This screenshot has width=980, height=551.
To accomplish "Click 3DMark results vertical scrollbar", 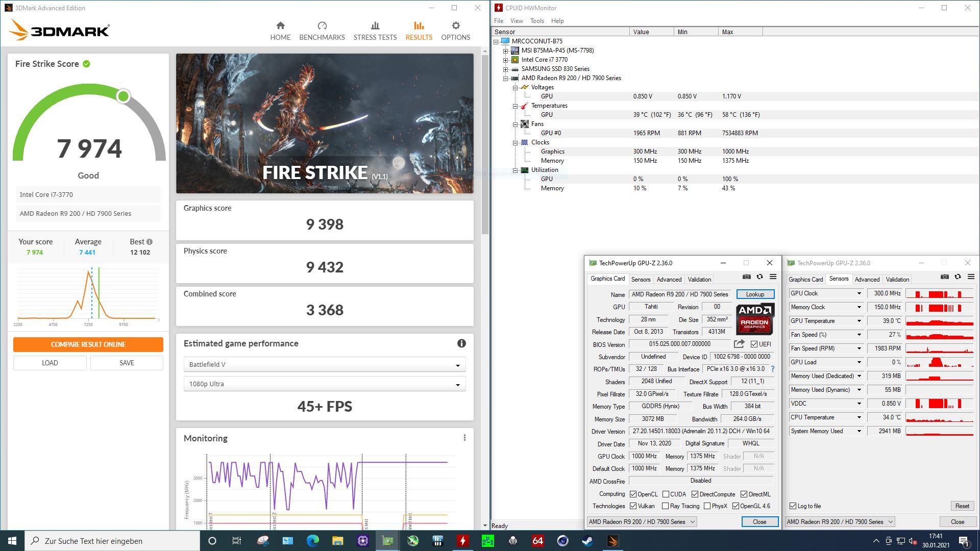I will coord(485,145).
